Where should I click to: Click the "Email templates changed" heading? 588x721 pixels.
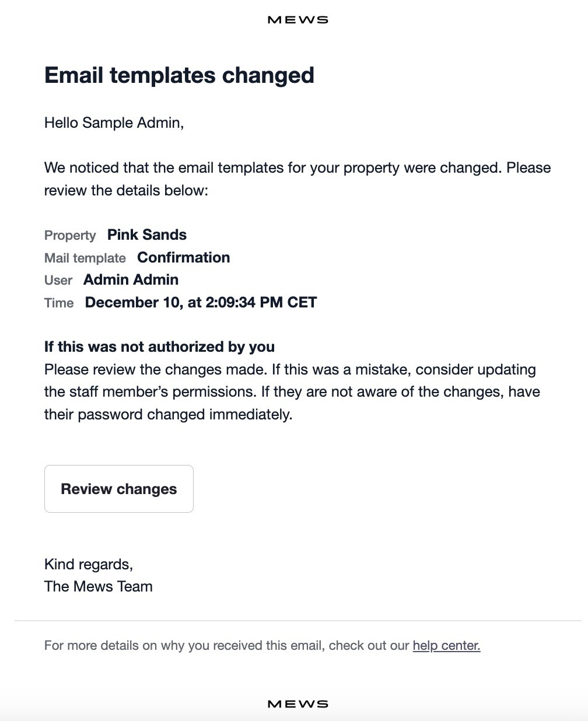click(x=179, y=75)
